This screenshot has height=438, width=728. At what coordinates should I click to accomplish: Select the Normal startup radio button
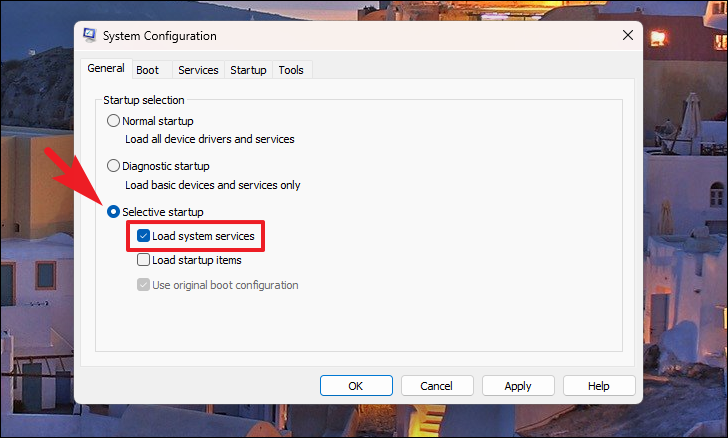113,121
